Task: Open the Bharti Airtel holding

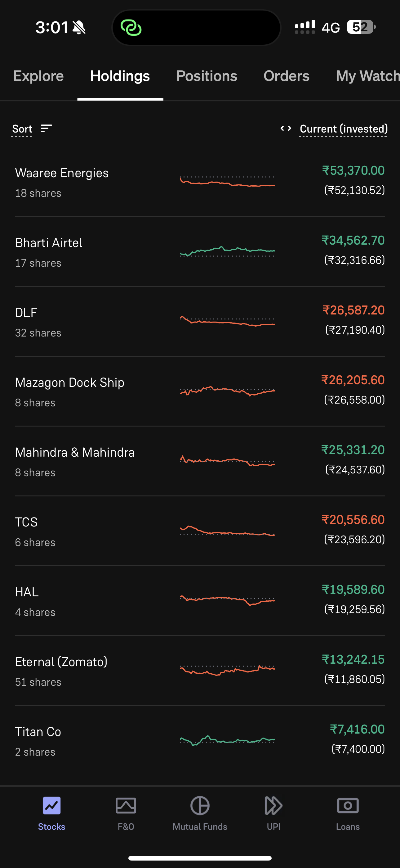Action: [49, 251]
